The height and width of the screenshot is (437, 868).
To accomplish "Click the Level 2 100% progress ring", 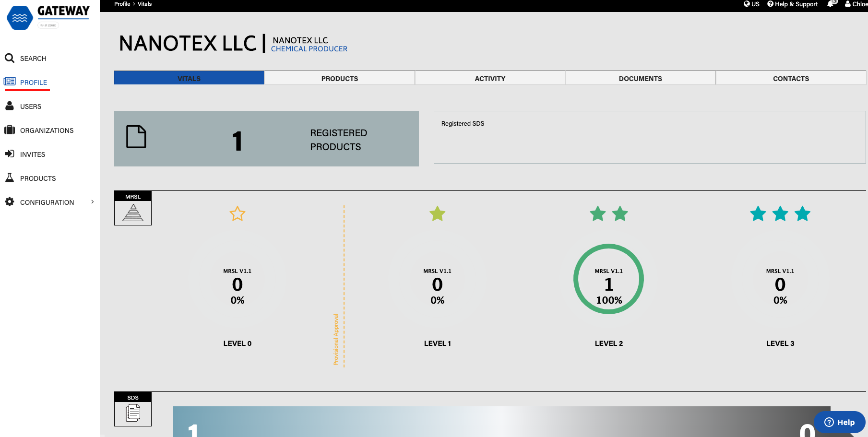I will click(x=609, y=279).
